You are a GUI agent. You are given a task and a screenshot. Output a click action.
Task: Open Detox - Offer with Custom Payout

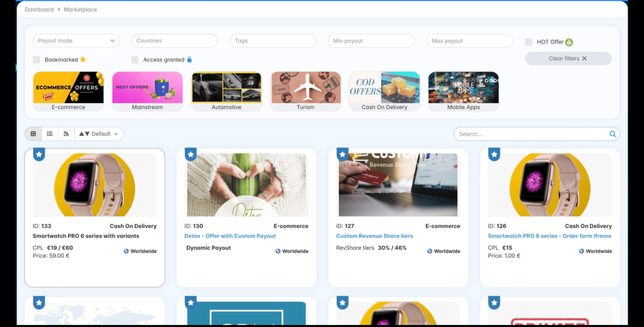pyautogui.click(x=230, y=236)
